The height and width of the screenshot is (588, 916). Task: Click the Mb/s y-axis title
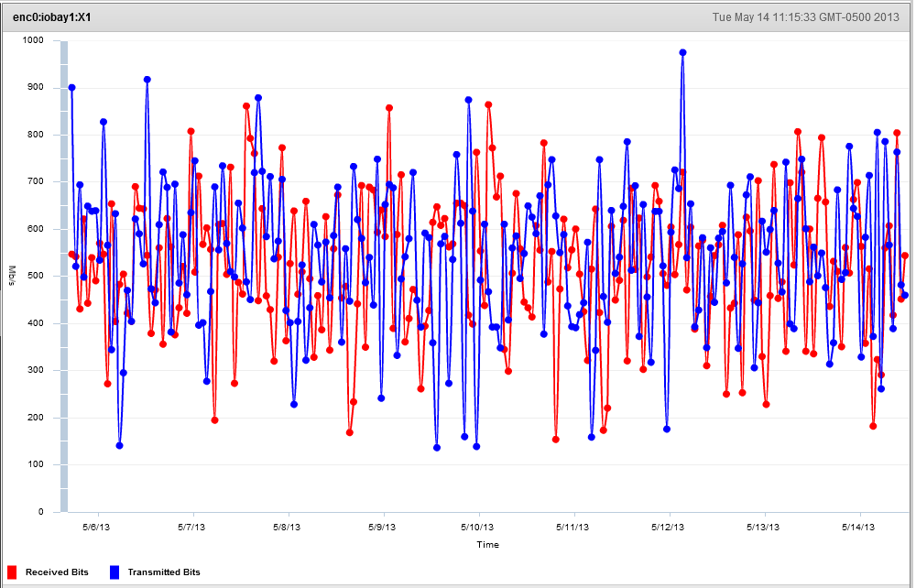(12, 276)
